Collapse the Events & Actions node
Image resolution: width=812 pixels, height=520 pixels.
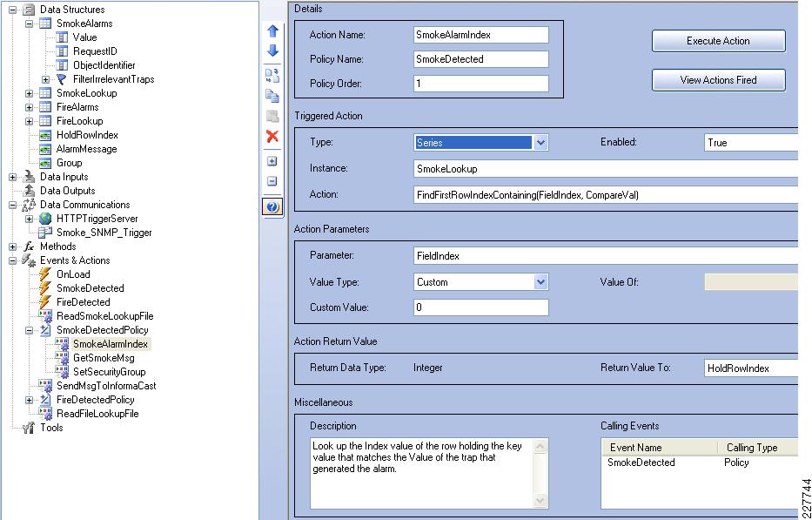tap(12, 260)
